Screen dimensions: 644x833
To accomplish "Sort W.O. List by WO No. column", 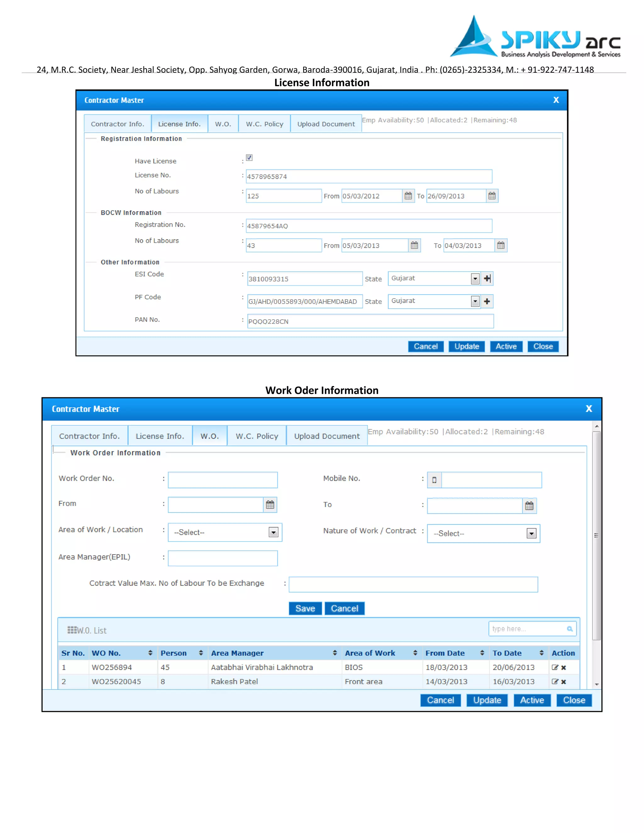I will 150,653.
